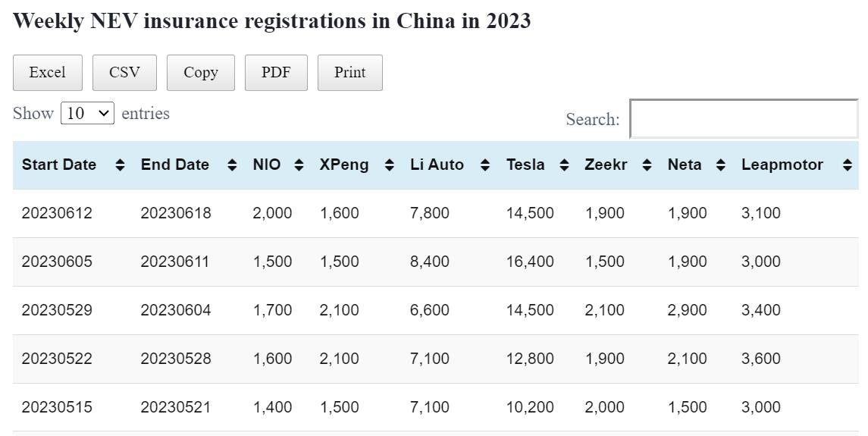868x436 pixels.
Task: Click the Li Auto column header label
Action: (437, 165)
